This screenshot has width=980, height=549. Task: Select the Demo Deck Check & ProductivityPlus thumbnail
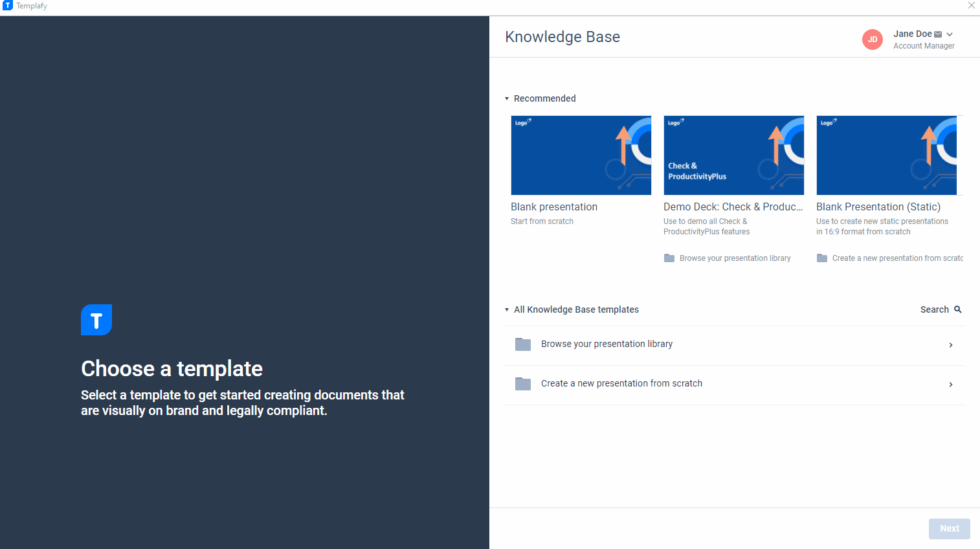pos(734,155)
